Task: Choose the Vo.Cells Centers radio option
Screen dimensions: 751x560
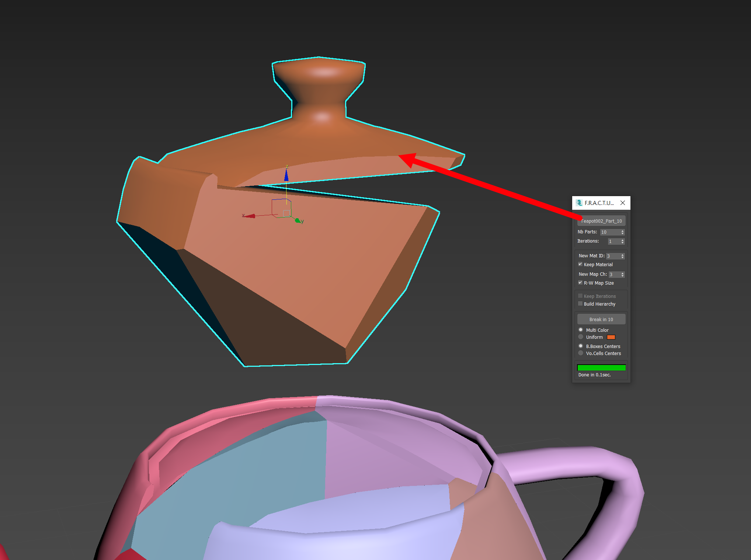Action: (581, 353)
